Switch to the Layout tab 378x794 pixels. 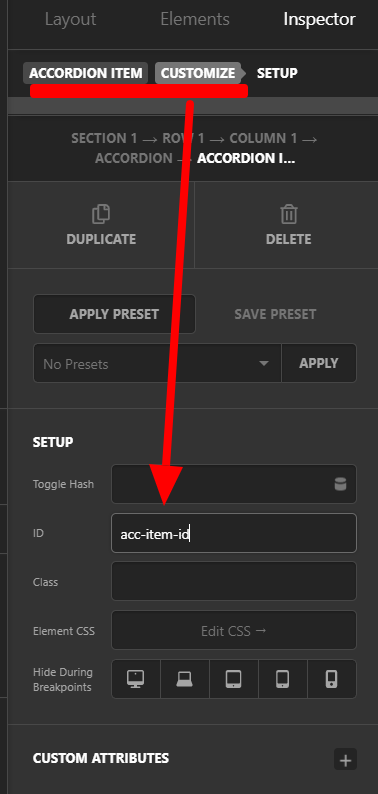(x=70, y=19)
